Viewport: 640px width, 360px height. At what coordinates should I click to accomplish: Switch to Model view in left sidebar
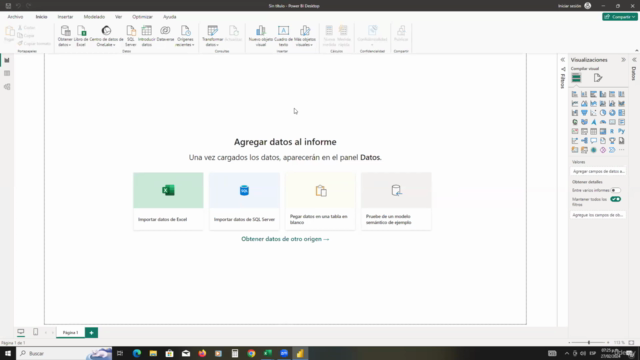click(x=7, y=87)
